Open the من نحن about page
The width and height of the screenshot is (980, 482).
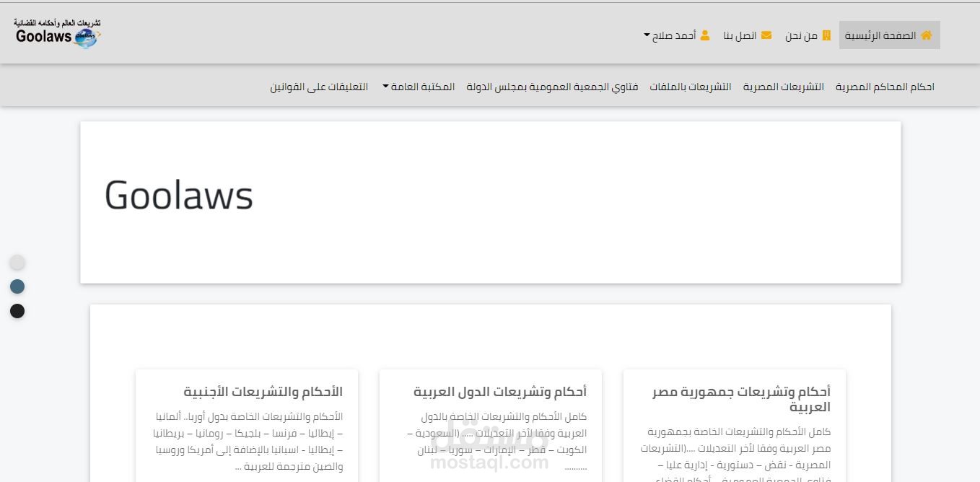[808, 35]
